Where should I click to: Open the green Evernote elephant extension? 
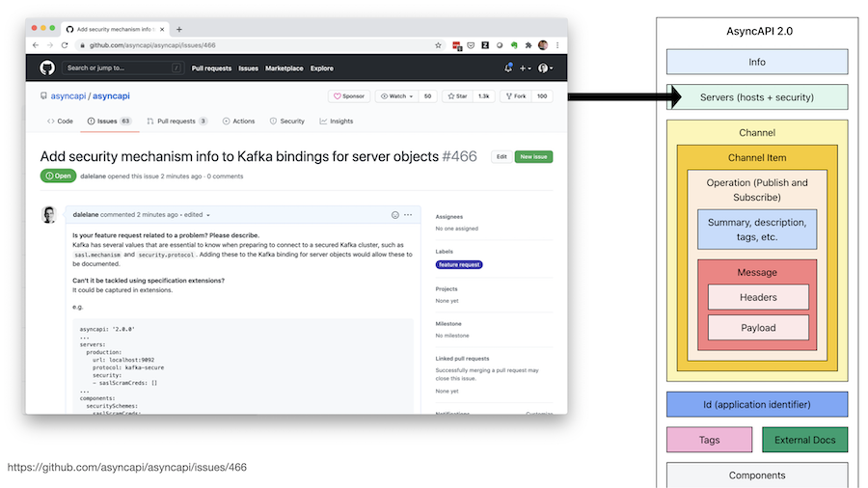click(514, 45)
